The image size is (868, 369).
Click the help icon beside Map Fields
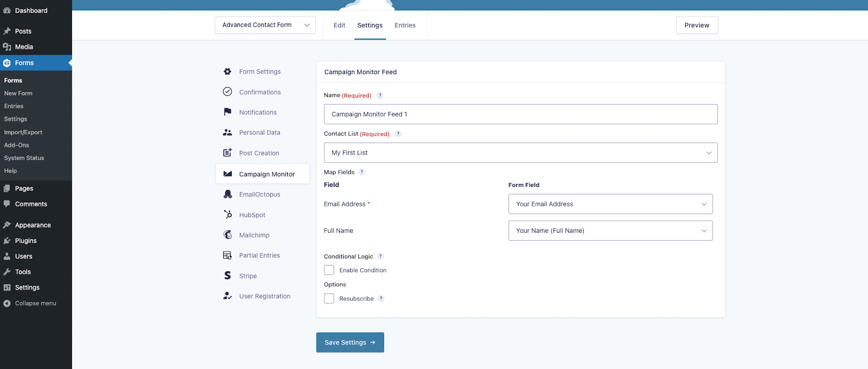click(362, 172)
